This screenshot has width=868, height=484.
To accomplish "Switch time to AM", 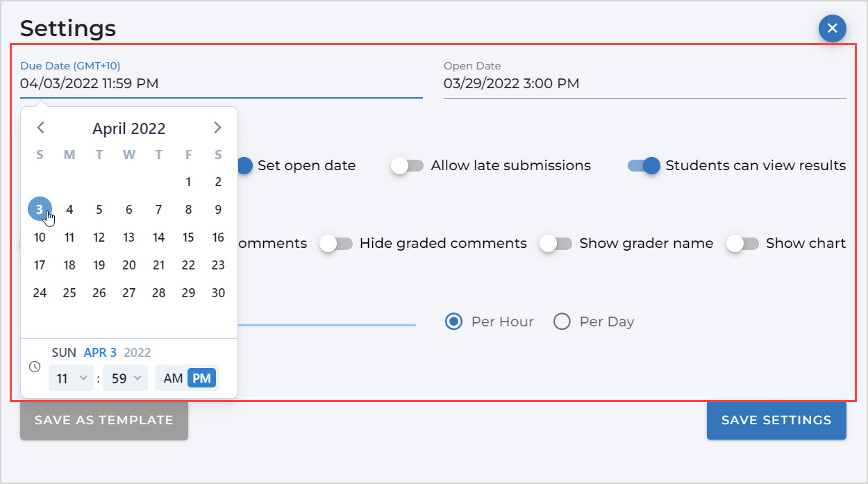I will click(x=173, y=378).
